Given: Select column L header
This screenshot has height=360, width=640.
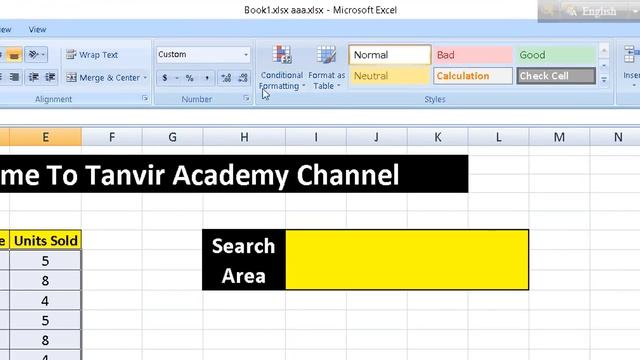Looking at the screenshot, I should 498,137.
